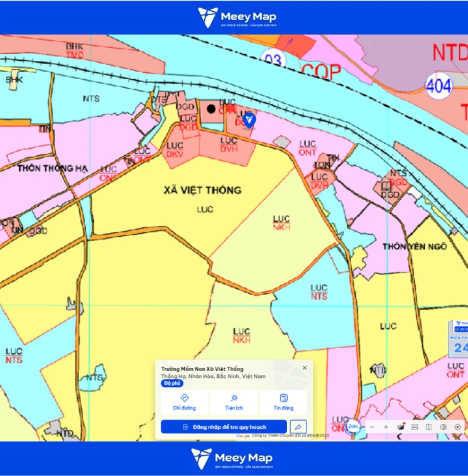Open the Zalo chat bubble

(353, 426)
